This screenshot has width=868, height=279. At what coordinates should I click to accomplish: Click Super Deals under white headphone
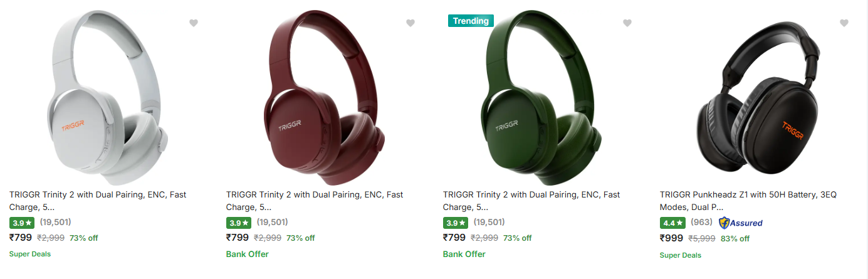pos(30,254)
